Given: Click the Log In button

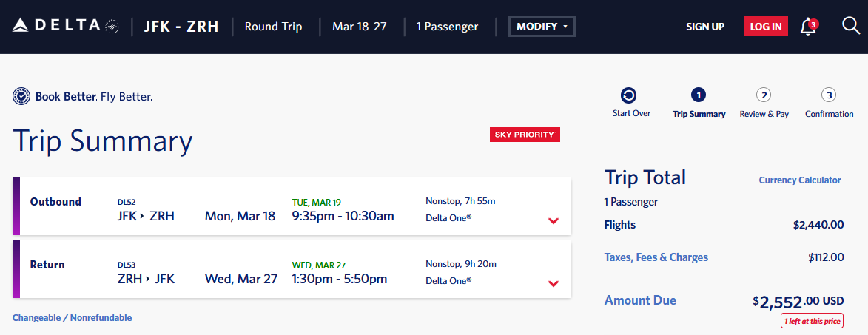Looking at the screenshot, I should point(766,27).
